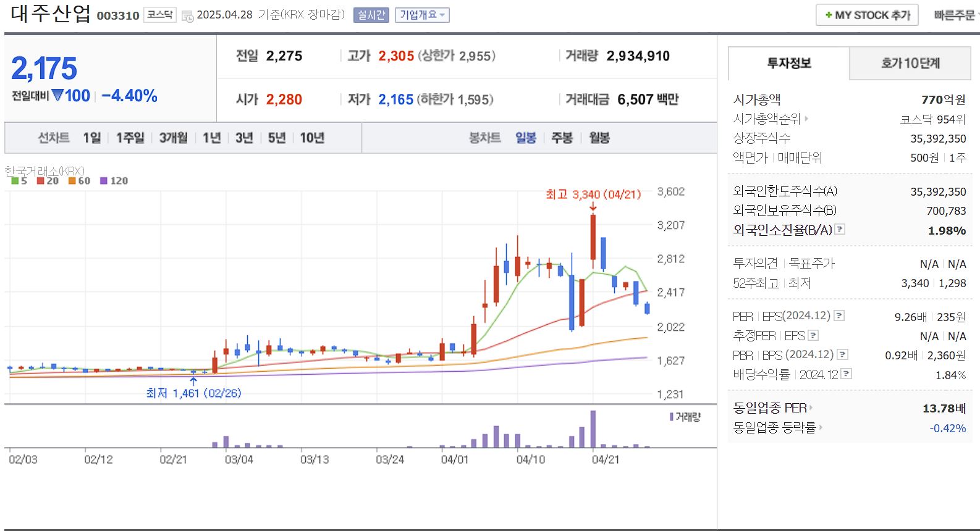The image size is (980, 531).
Task: Click the current price 2,175
Action: (44, 69)
